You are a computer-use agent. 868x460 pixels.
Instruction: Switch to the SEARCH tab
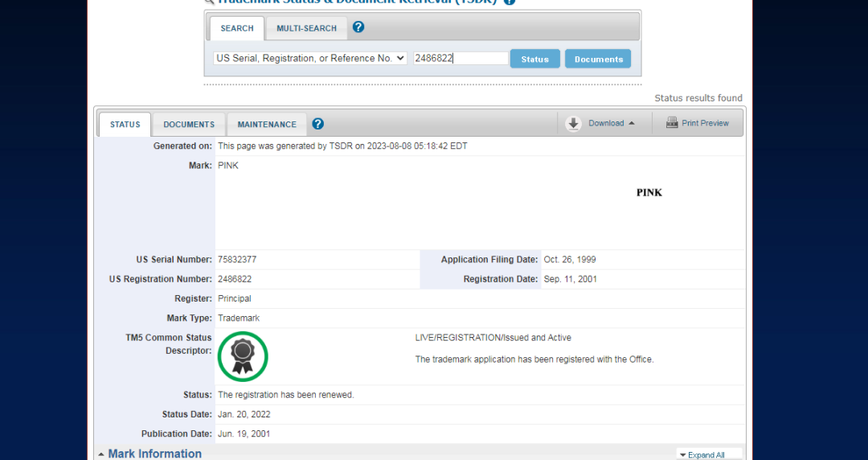(x=237, y=28)
